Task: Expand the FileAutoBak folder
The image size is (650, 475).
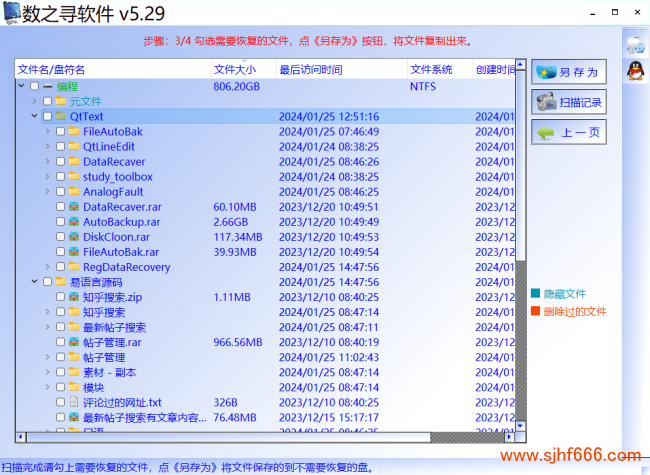Action: pos(47,131)
